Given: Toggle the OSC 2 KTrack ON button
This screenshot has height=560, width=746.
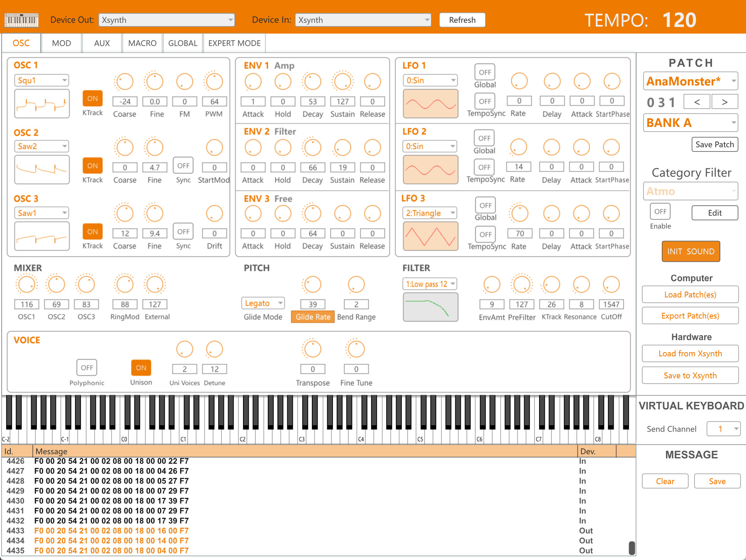Looking at the screenshot, I should (92, 166).
